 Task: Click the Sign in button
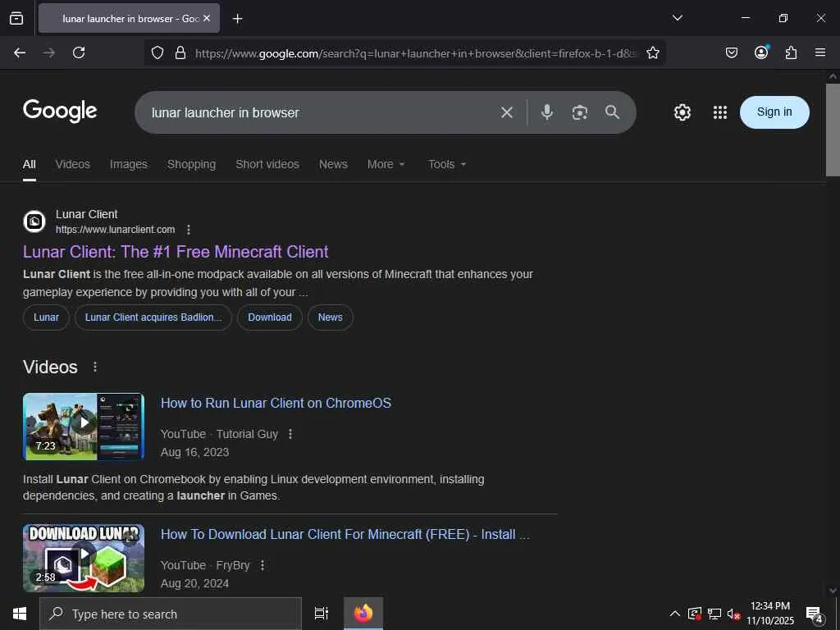(774, 112)
